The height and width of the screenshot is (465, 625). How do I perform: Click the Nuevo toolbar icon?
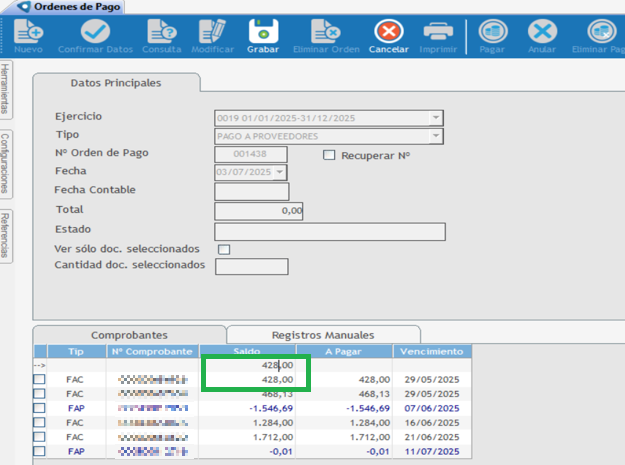click(x=29, y=34)
